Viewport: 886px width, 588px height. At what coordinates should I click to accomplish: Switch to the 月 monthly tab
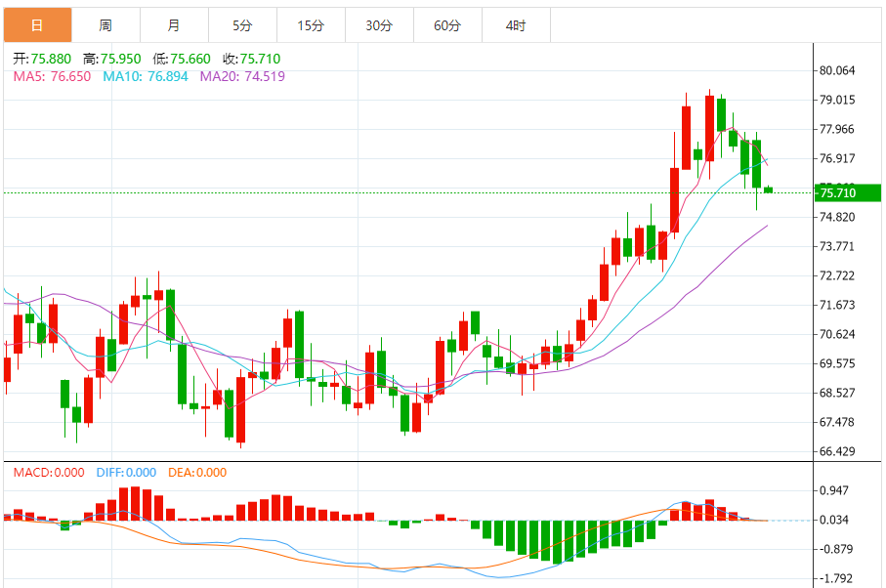pyautogui.click(x=174, y=25)
